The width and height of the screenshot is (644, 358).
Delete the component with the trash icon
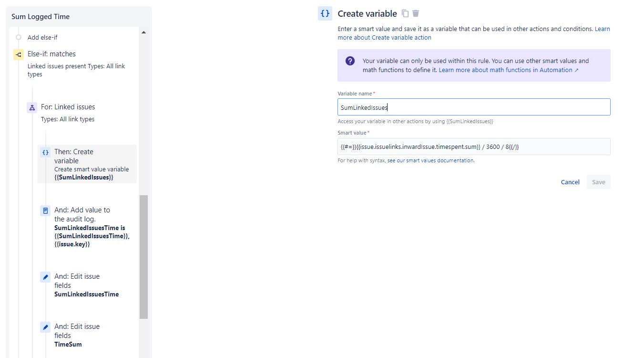(416, 13)
